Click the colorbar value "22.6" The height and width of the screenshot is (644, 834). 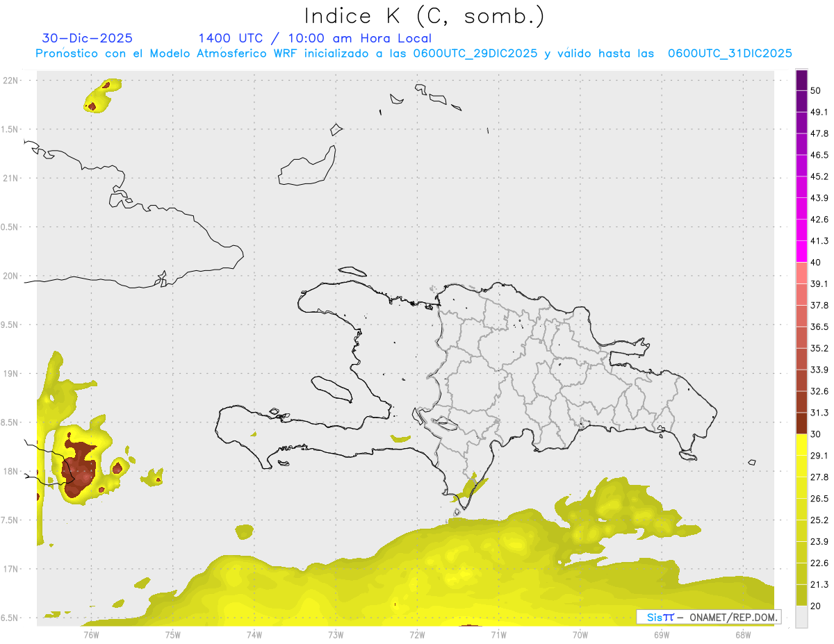coord(819,563)
